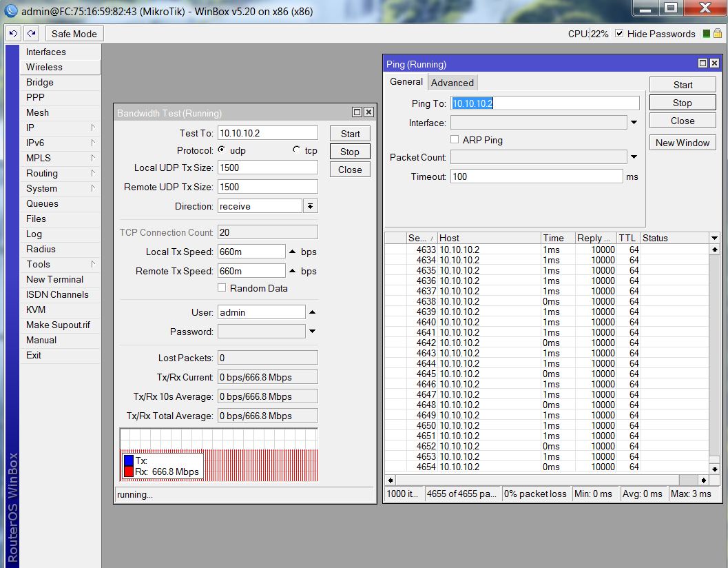Collapse the User field arrow
The width and height of the screenshot is (728, 568).
pos(312,312)
